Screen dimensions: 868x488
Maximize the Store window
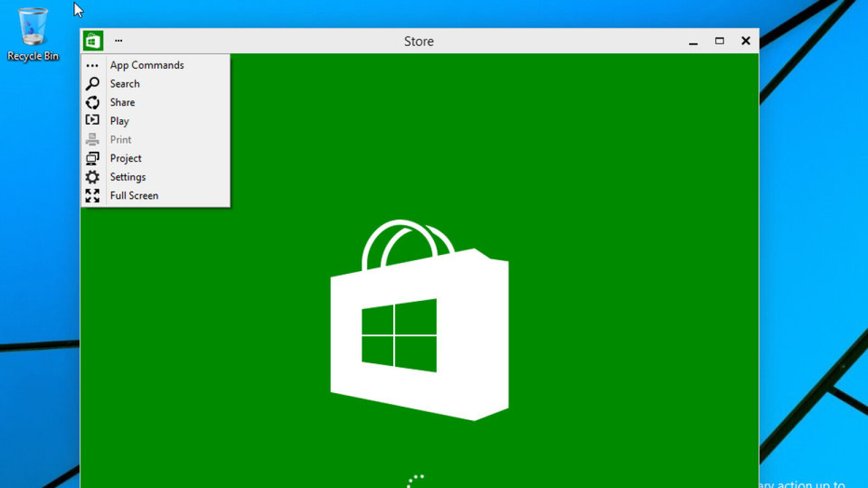pos(719,41)
